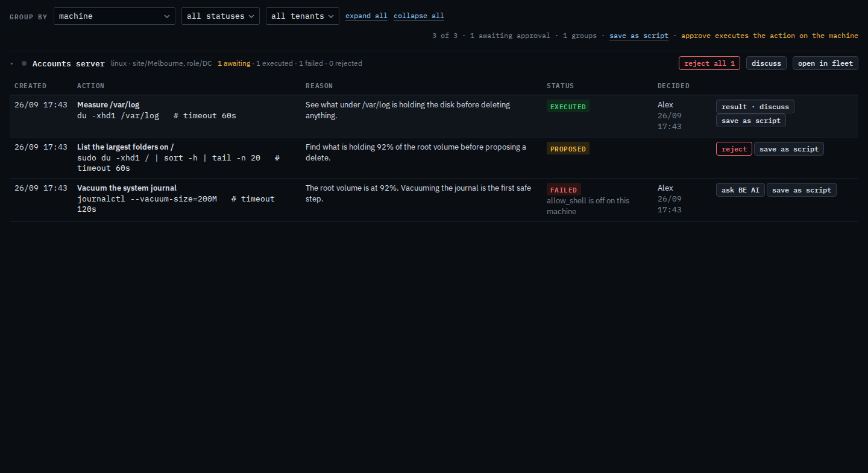This screenshot has width=868, height=473.
Task: Open the all statuses filter dropdown
Action: 221,16
